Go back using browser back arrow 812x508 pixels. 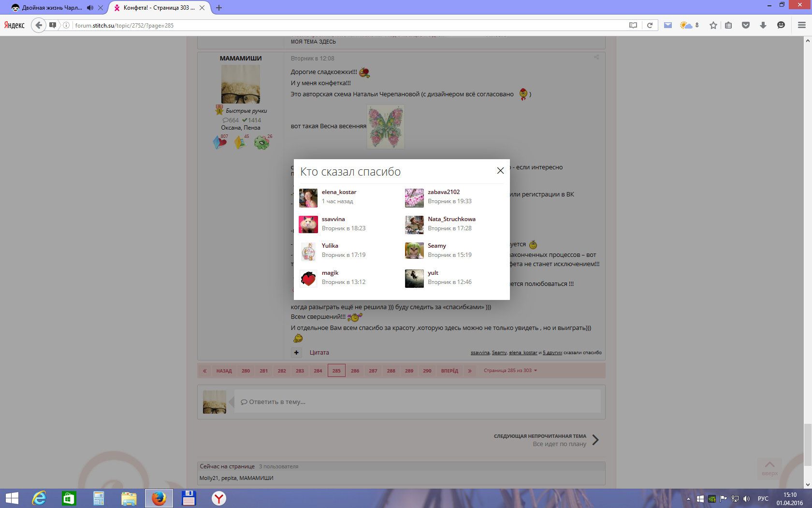tap(39, 25)
